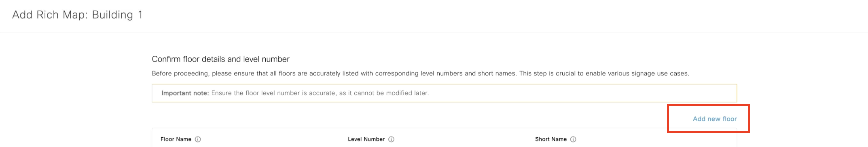
Task: Click the Add new floor link
Action: [714, 119]
